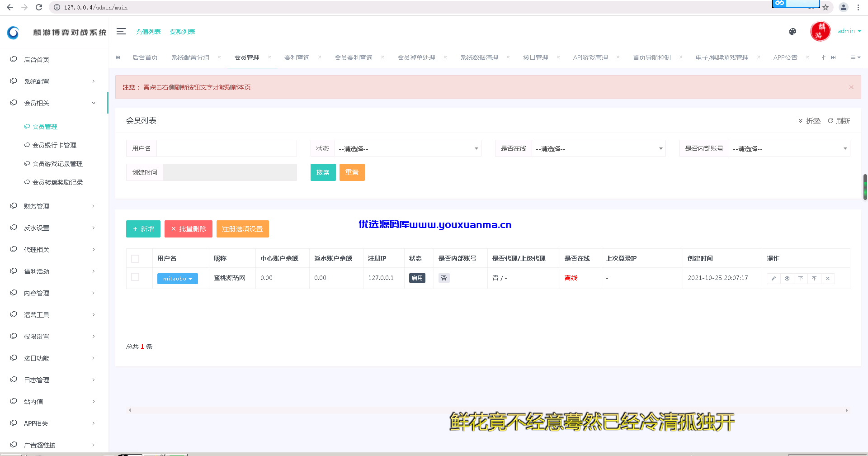Click the admin avatar image

pos(821,31)
